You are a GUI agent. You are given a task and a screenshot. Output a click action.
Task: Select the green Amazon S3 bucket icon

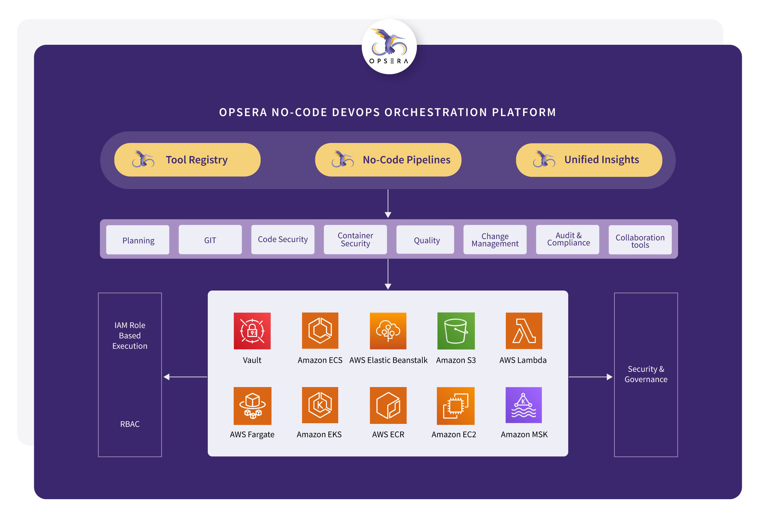pyautogui.click(x=456, y=331)
